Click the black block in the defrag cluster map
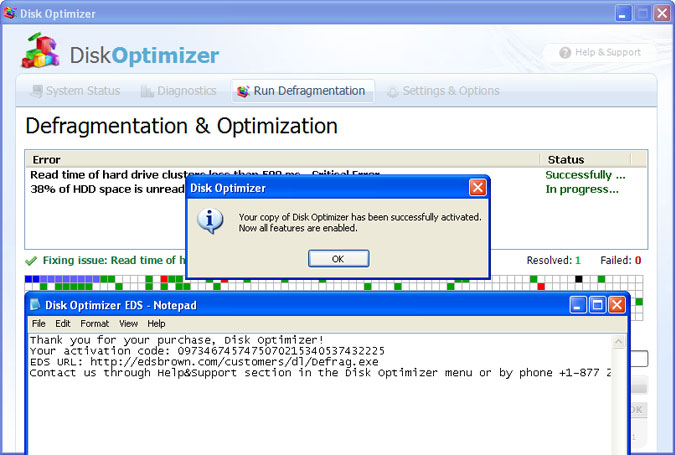 coord(579,279)
